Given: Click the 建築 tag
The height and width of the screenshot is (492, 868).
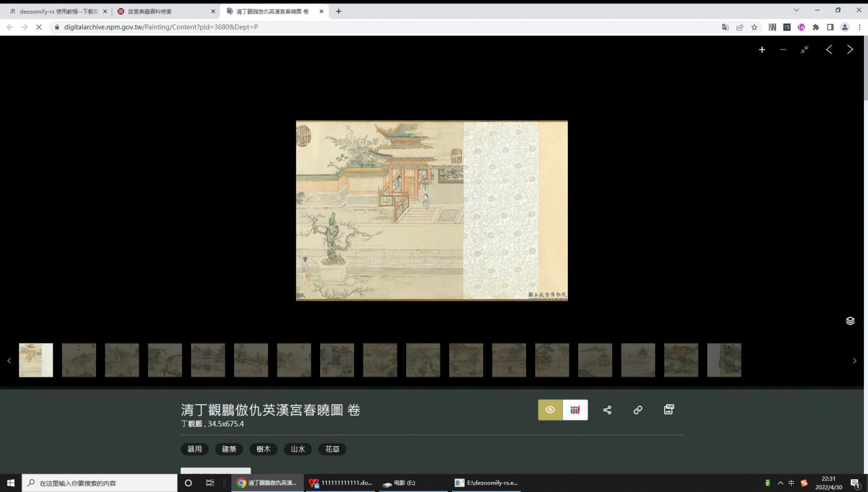Looking at the screenshot, I should (x=229, y=449).
